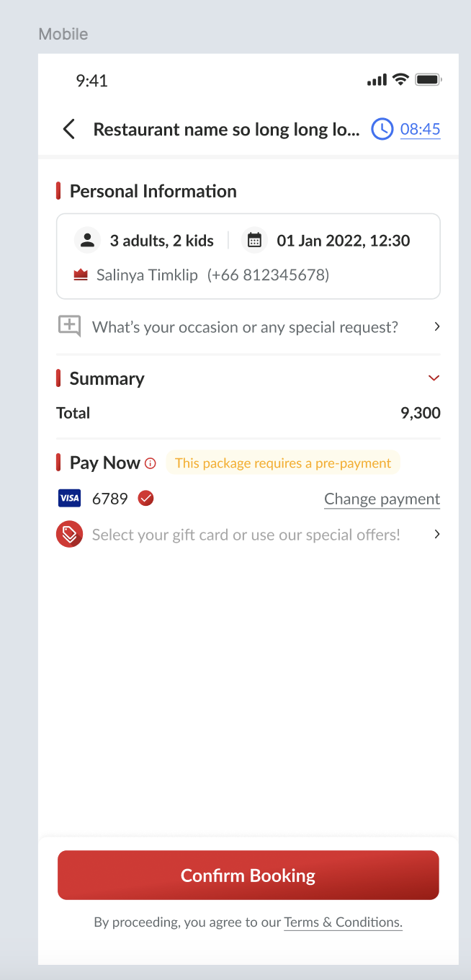This screenshot has height=980, width=471.
Task: Click the pre-payment required notice badge
Action: coord(282,463)
